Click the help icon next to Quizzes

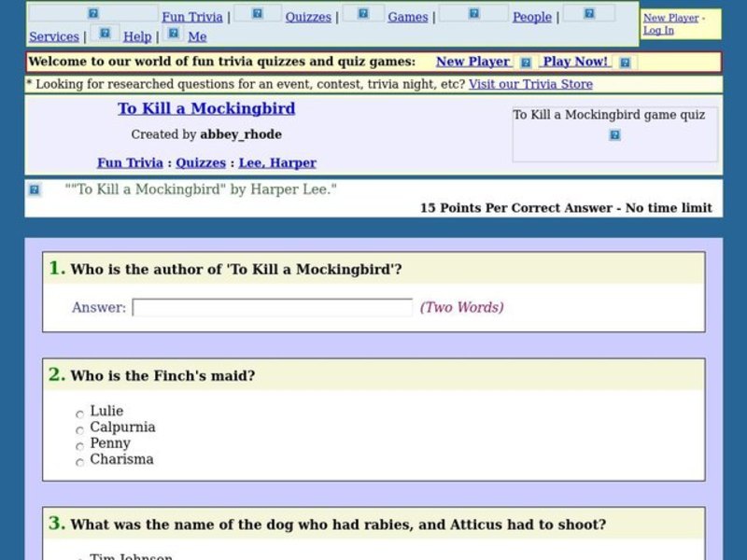pyautogui.click(x=256, y=12)
